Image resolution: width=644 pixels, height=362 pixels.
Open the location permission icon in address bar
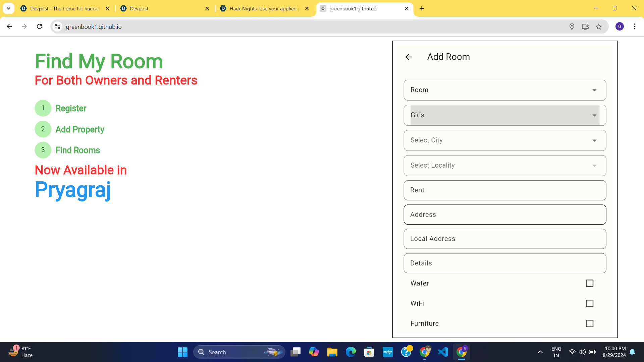coord(572,27)
